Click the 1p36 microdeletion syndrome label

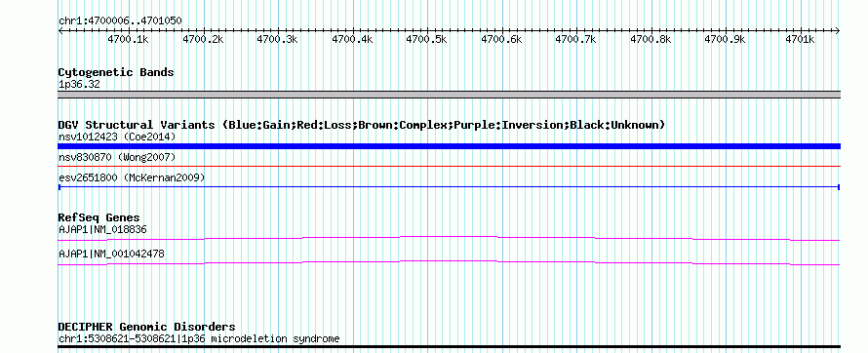pyautogui.click(x=199, y=338)
